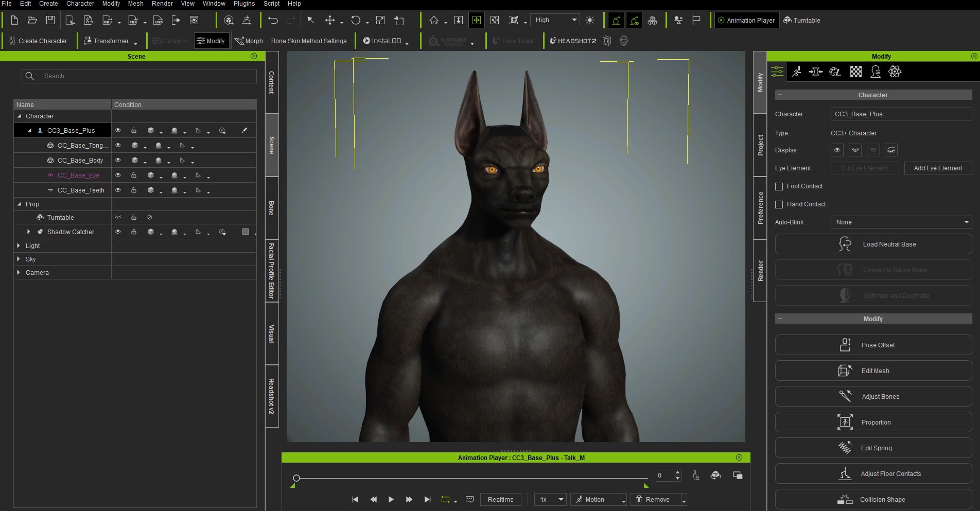Expand the Camera tree node
This screenshot has height=511, width=980.
(x=19, y=273)
